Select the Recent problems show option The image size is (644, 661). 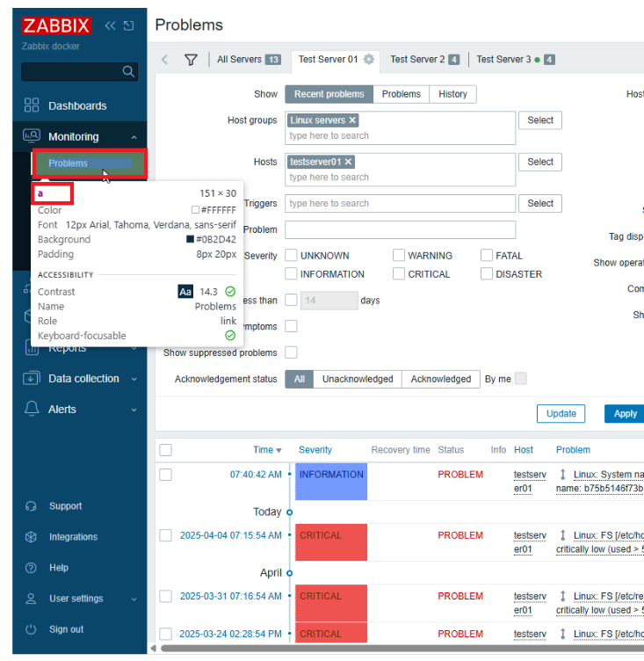coord(329,94)
